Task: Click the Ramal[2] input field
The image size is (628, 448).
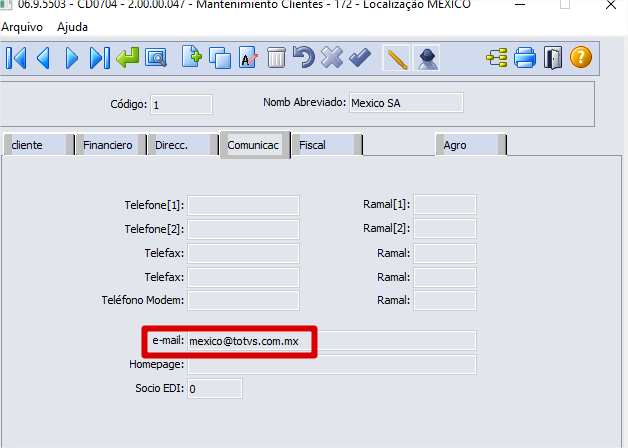Action: [x=445, y=229]
